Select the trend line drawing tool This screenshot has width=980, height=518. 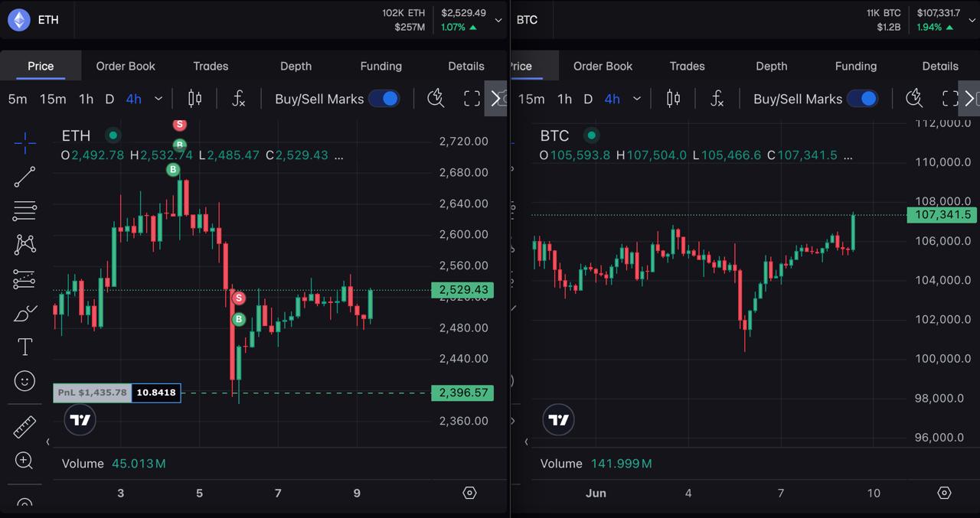pyautogui.click(x=24, y=177)
